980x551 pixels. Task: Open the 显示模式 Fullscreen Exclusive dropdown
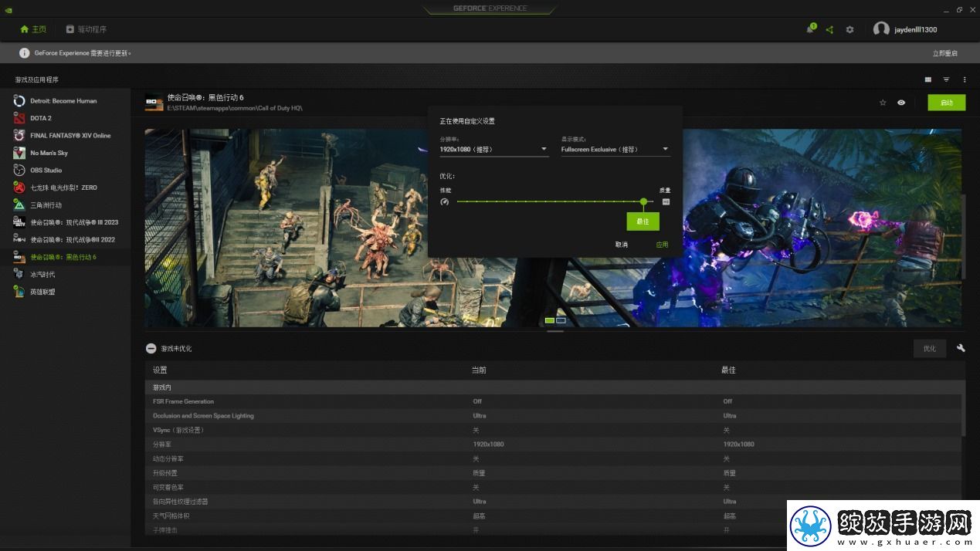[615, 150]
